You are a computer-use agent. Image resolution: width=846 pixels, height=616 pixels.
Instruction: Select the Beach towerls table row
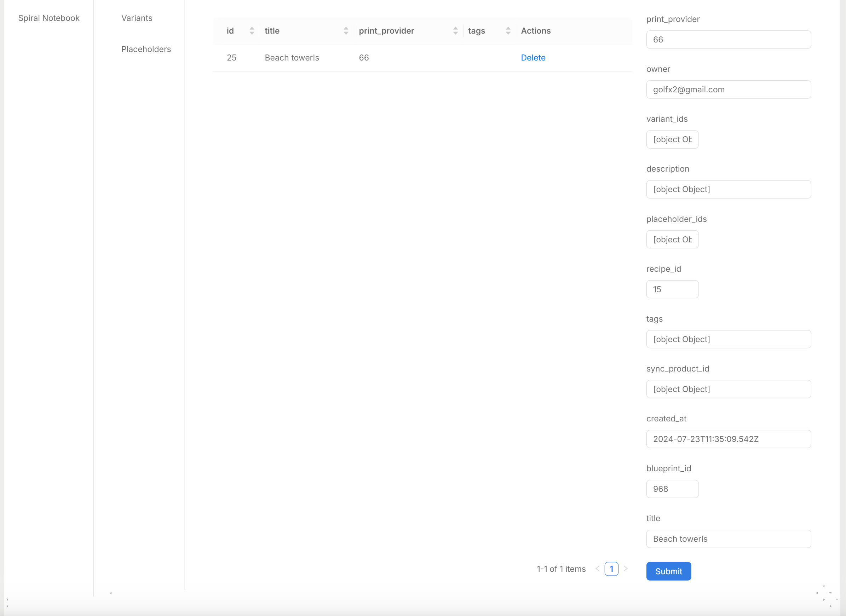pos(422,57)
